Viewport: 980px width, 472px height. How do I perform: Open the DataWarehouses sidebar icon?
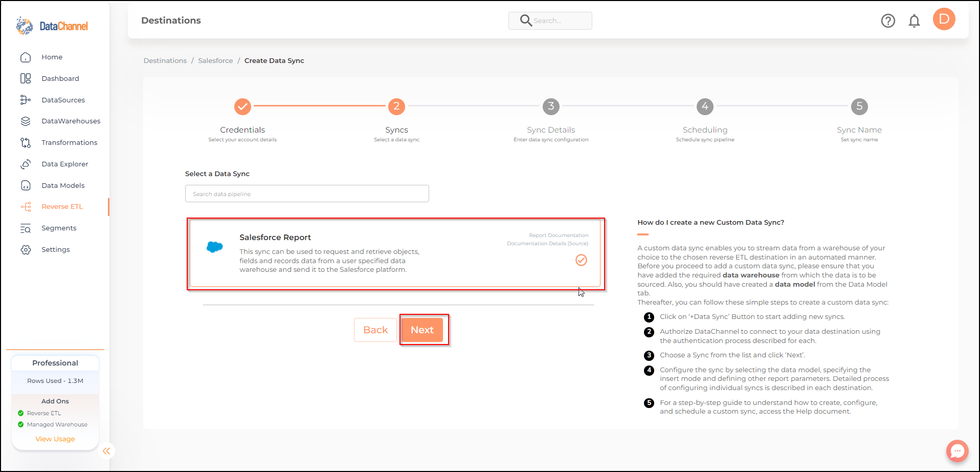[x=26, y=121]
